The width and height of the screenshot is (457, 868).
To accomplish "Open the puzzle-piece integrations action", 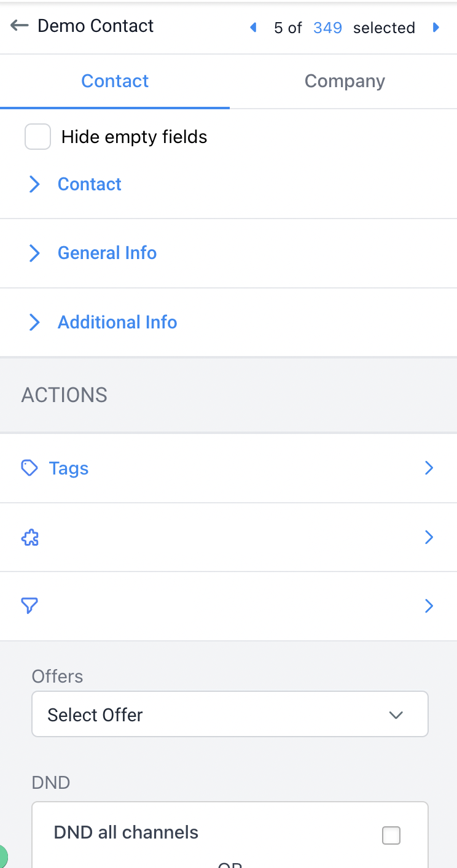I will point(29,537).
